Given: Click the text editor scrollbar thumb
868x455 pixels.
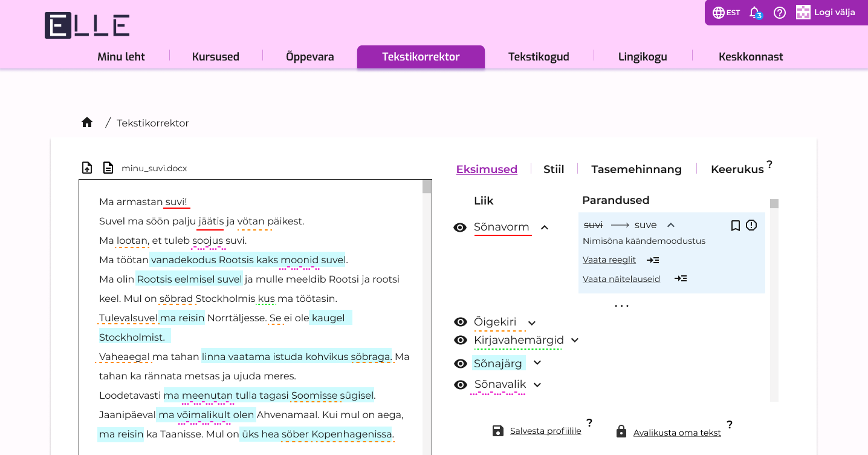Looking at the screenshot, I should pos(427,186).
